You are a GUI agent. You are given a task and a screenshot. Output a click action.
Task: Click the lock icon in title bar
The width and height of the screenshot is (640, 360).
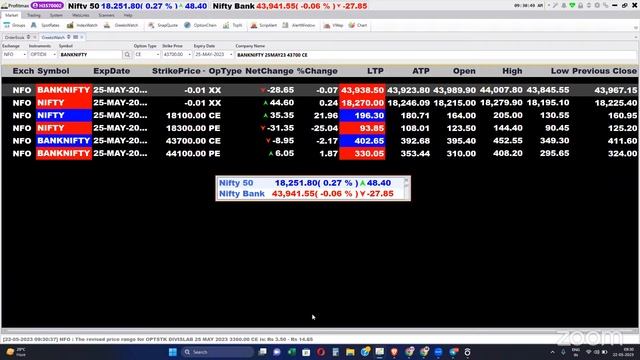[x=580, y=6]
